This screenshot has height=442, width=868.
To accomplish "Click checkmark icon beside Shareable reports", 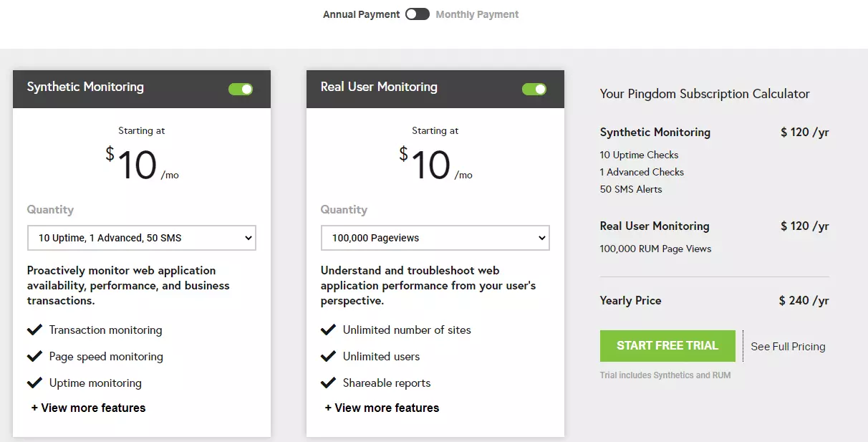I will (x=328, y=383).
